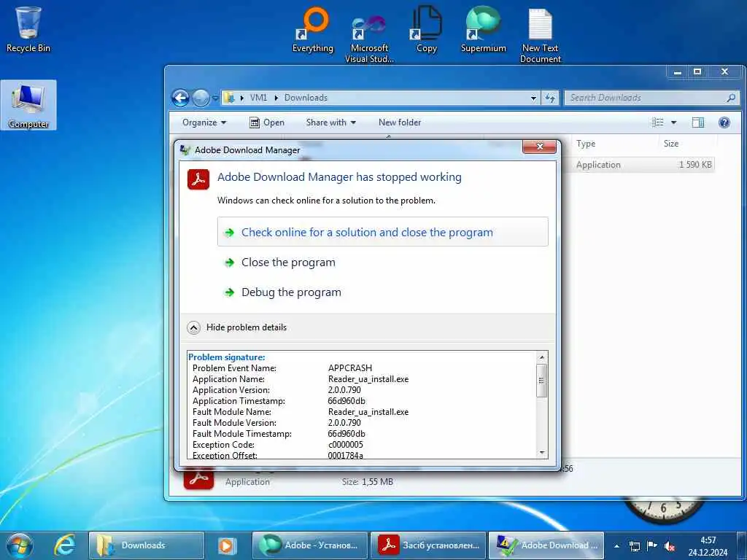Screen dimensions: 747x560
Task: Close the Adobe Download Manager crash dialog
Action: tap(539, 146)
